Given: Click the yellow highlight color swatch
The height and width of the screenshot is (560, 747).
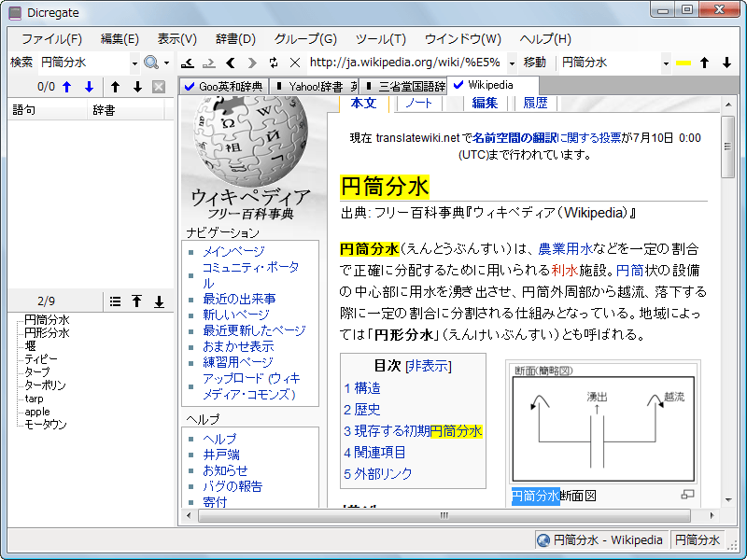Looking at the screenshot, I should pyautogui.click(x=684, y=63).
